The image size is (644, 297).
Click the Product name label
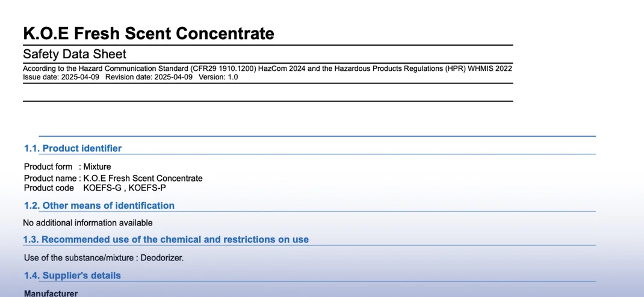50,179
